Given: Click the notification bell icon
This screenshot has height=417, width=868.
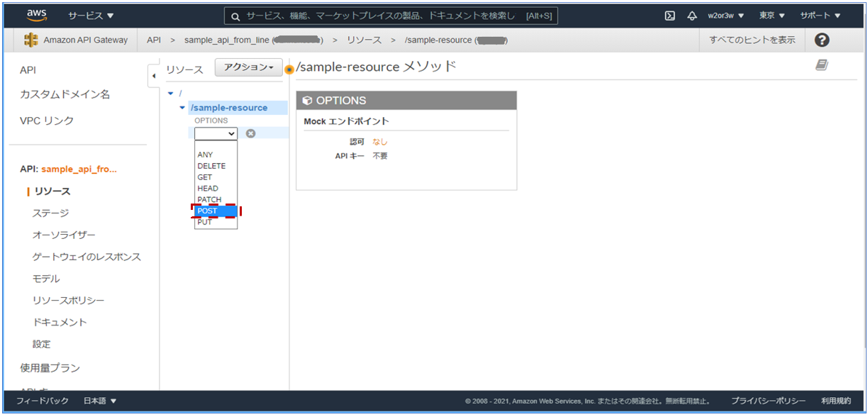Looking at the screenshot, I should (x=692, y=15).
